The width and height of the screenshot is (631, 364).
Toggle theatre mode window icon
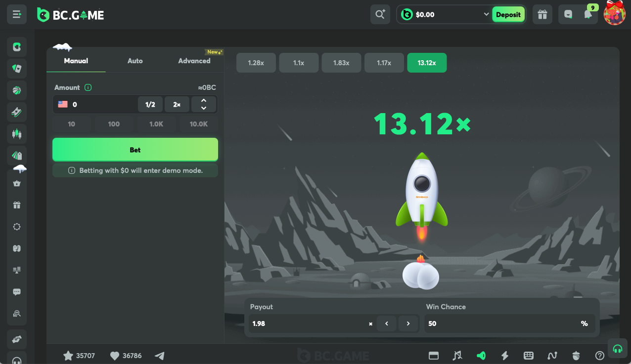[434, 356]
